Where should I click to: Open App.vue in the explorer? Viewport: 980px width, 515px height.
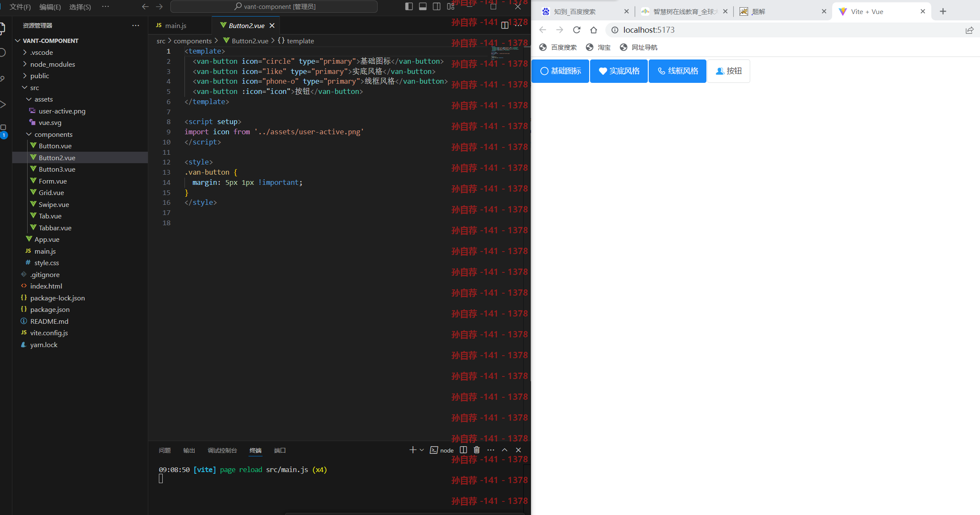[x=47, y=239]
